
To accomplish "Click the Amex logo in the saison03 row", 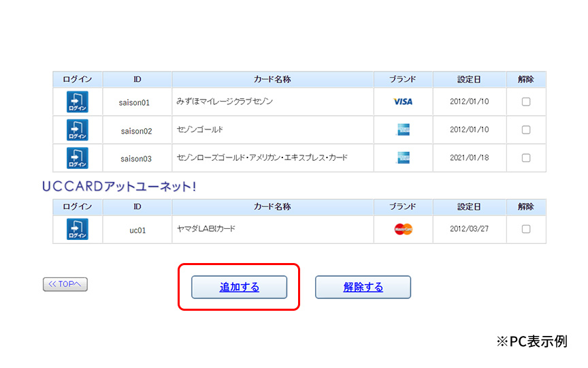I will tap(403, 157).
